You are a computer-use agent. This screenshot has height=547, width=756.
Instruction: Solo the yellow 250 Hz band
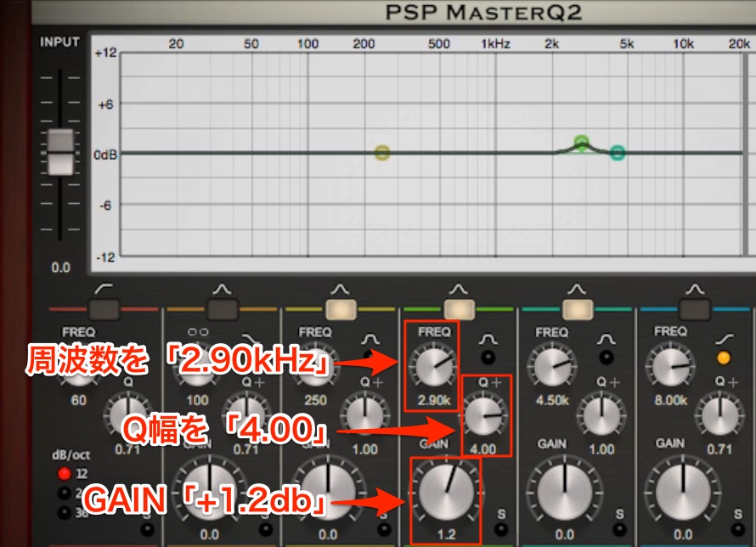384,530
